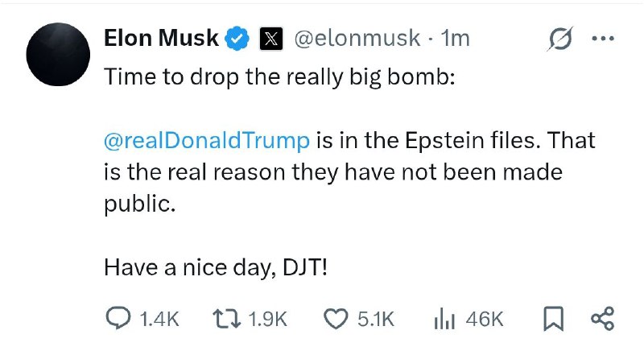This screenshot has height=351, width=644.
Task: Toggle the bookmark icon
Action: click(x=554, y=319)
